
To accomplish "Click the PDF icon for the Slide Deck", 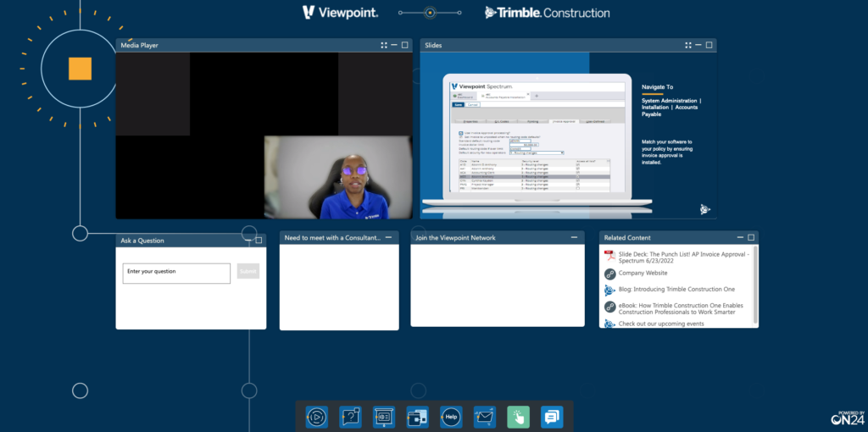I will (x=609, y=256).
